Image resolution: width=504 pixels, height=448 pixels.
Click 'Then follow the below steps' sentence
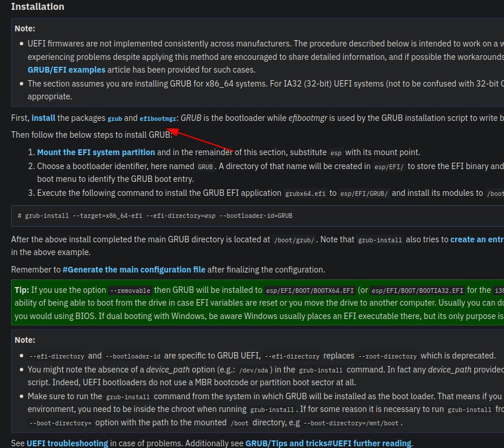coord(92,135)
